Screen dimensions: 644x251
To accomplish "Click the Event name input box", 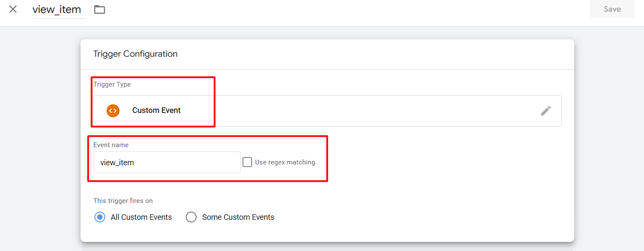I will pos(167,162).
